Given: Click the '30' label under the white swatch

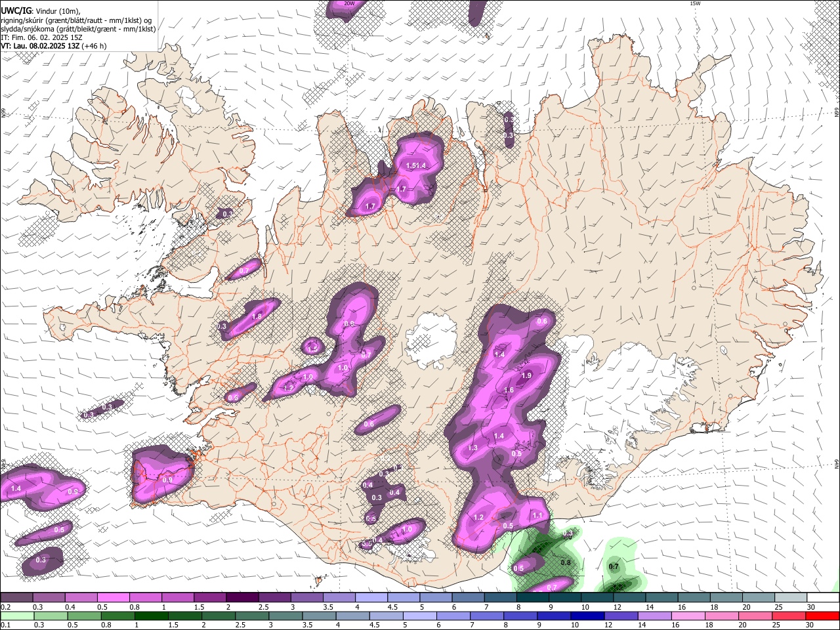Looking at the screenshot, I should click(x=811, y=607).
